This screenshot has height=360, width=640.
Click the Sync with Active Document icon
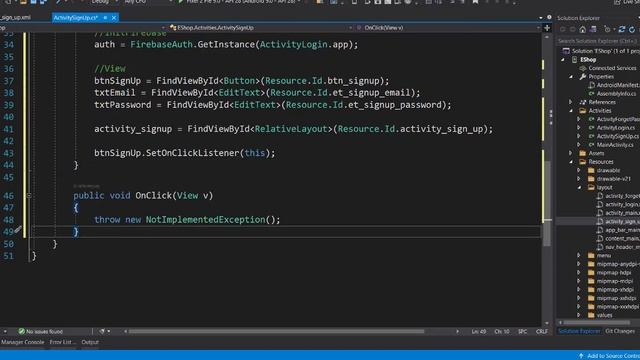(x=621, y=29)
